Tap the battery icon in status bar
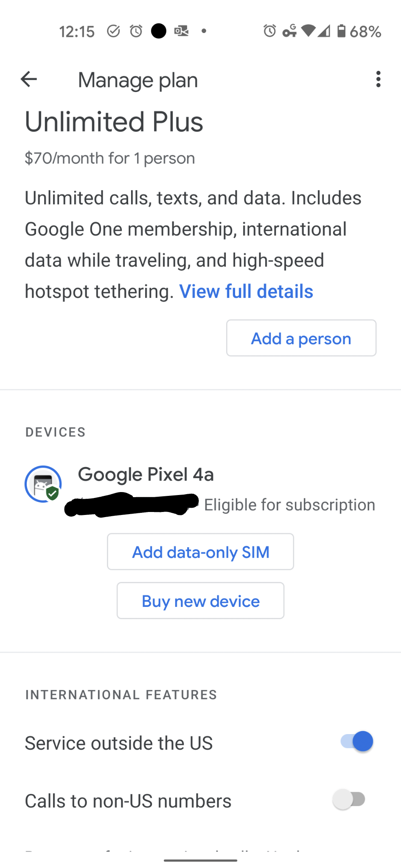 [x=341, y=31]
